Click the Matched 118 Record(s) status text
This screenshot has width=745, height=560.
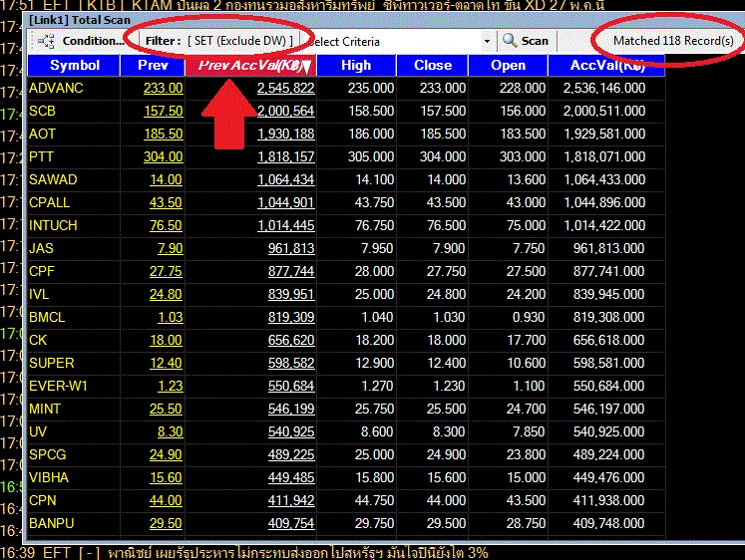pyautogui.click(x=673, y=41)
